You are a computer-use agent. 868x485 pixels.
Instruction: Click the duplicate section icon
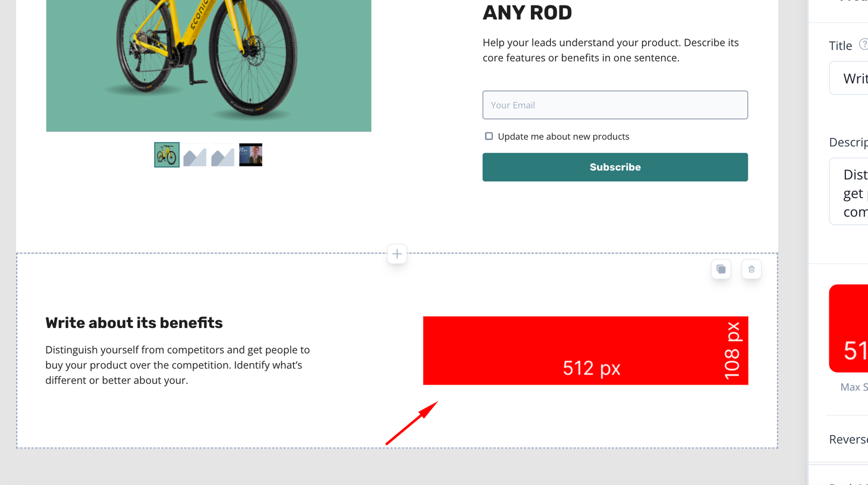[x=721, y=269]
